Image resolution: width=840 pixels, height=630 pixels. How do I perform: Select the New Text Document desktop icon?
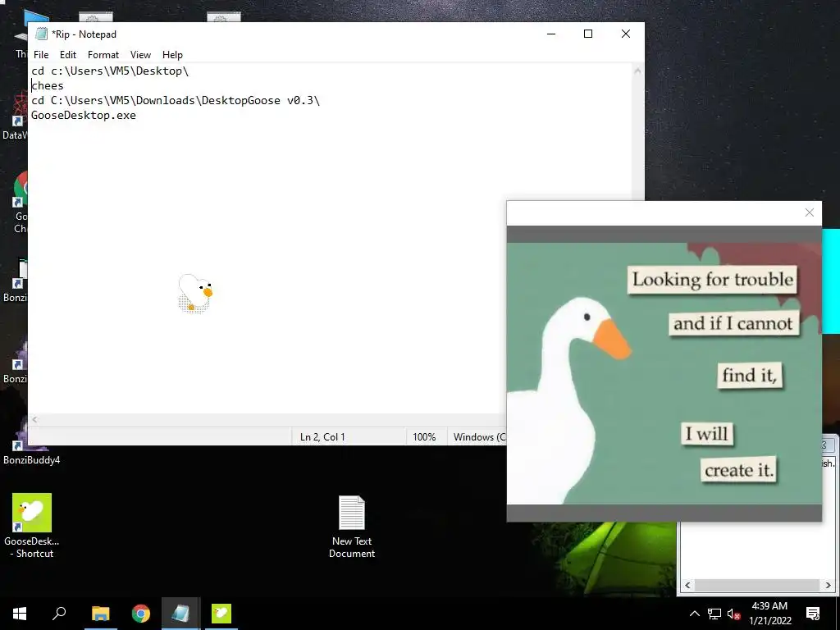click(x=352, y=527)
